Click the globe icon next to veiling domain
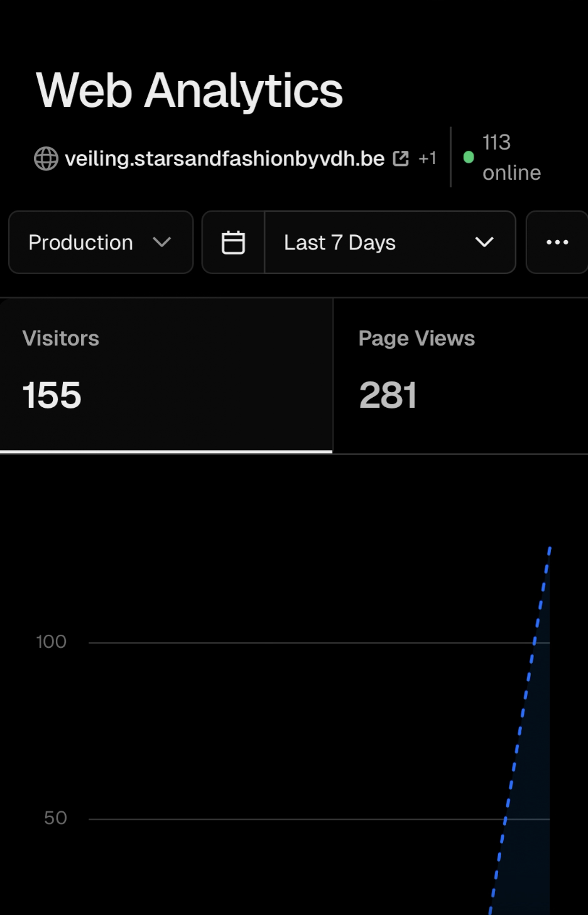The width and height of the screenshot is (588, 915). coord(46,158)
